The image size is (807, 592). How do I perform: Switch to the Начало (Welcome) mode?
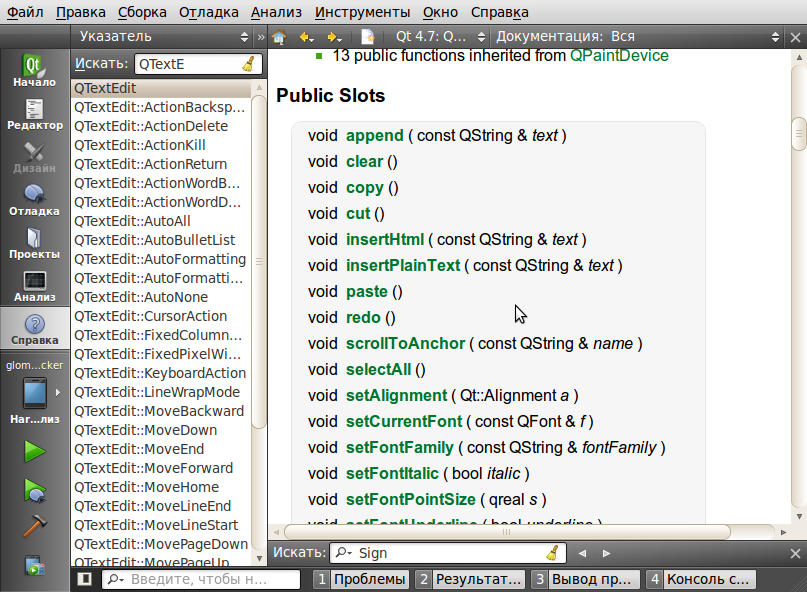(x=34, y=67)
